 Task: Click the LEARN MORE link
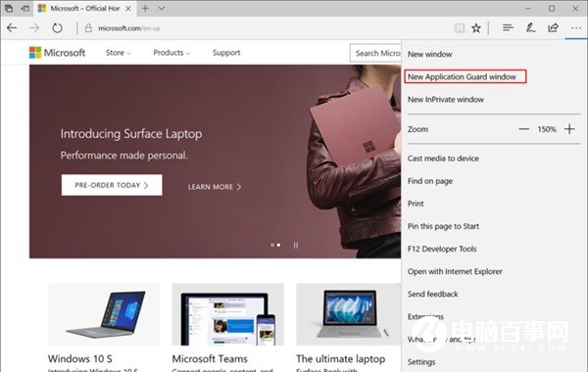pos(215,187)
